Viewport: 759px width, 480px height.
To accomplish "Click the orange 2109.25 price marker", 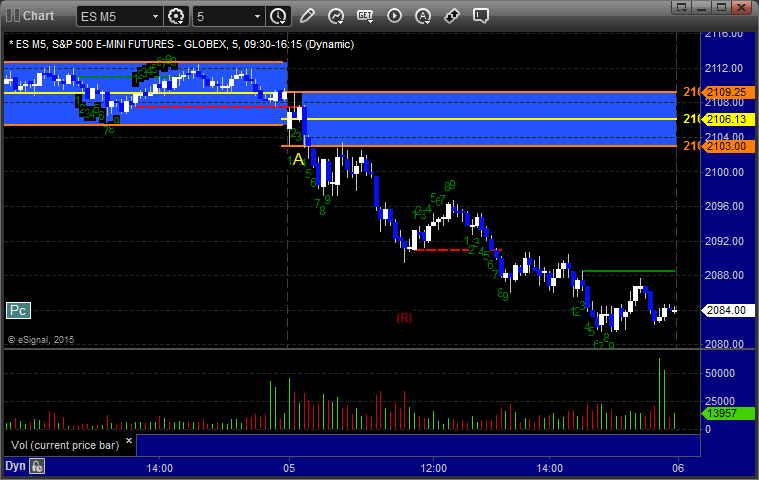I will (727, 92).
